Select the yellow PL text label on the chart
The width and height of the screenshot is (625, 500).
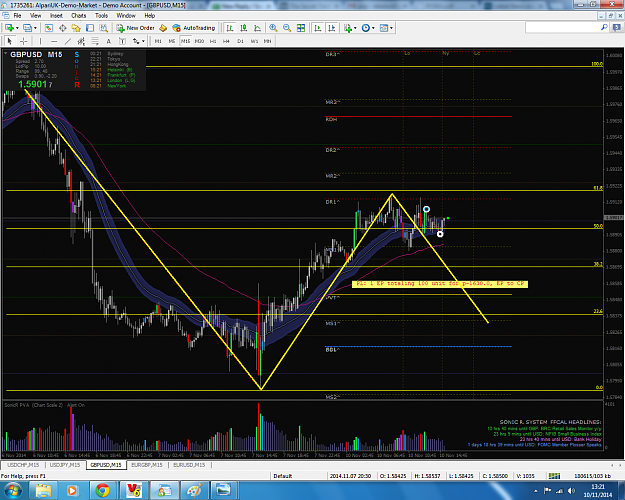click(440, 284)
